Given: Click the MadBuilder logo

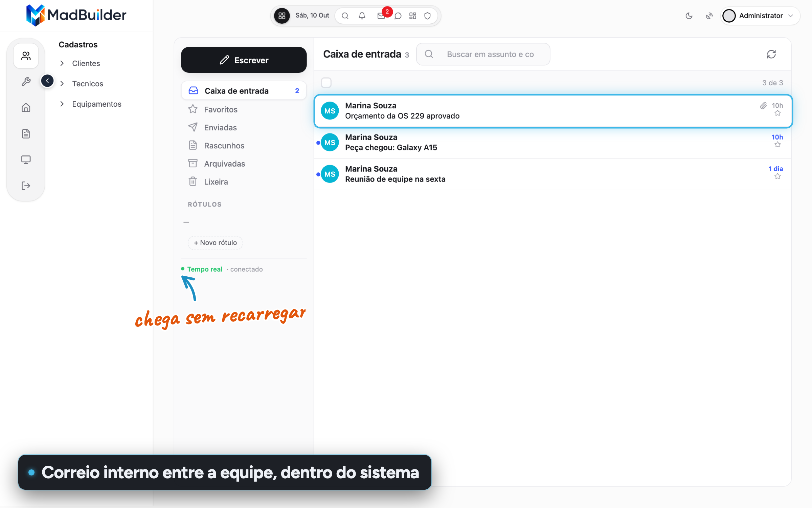Looking at the screenshot, I should 76,15.
